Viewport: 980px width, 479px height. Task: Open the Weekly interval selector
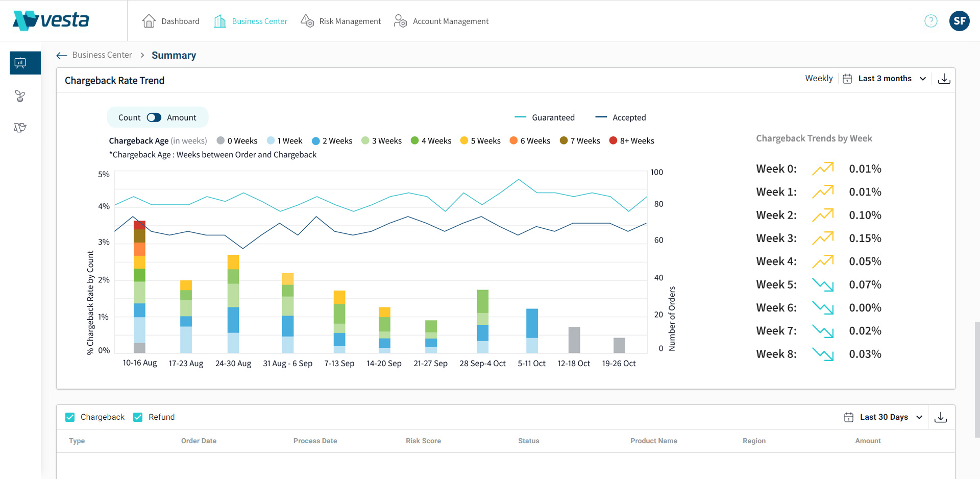point(819,79)
